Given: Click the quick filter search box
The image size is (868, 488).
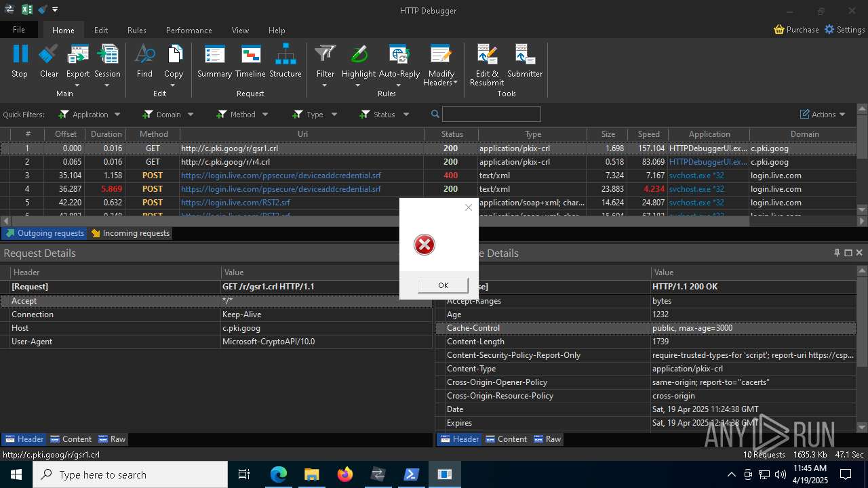Looking at the screenshot, I should [491, 115].
